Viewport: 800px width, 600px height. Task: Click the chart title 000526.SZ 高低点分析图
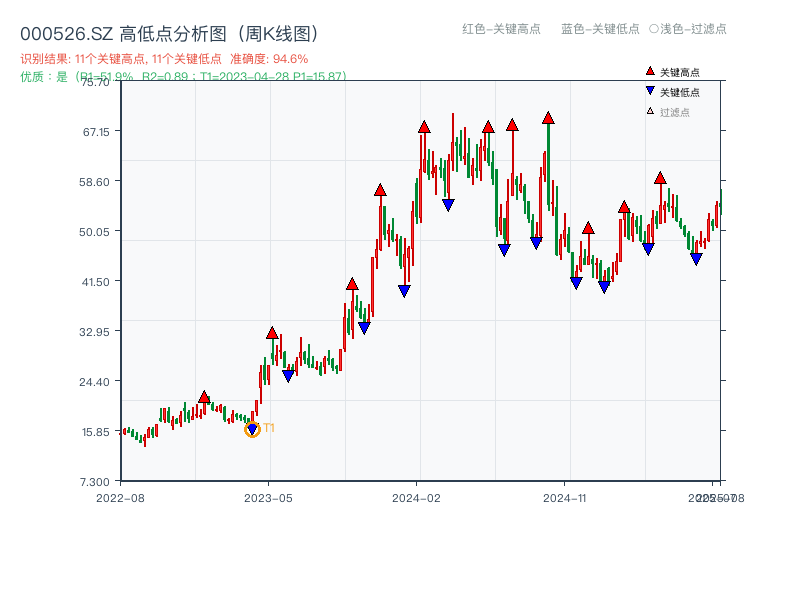(169, 34)
